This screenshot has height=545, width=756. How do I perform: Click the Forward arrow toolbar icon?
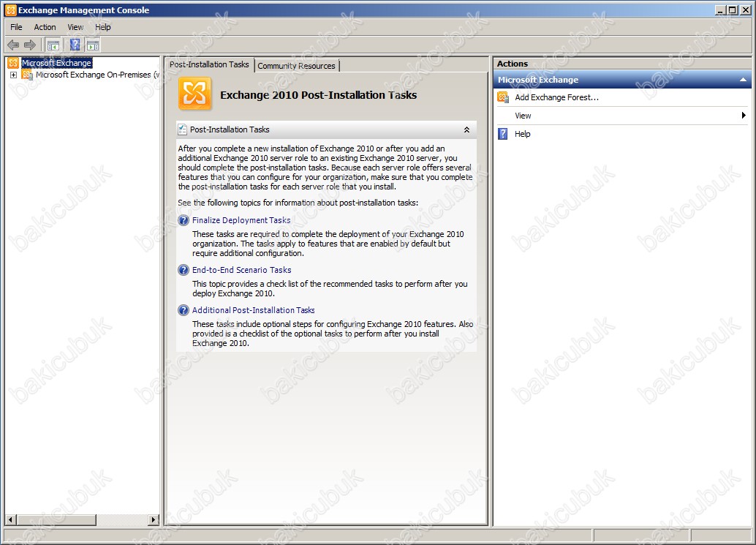[x=30, y=45]
